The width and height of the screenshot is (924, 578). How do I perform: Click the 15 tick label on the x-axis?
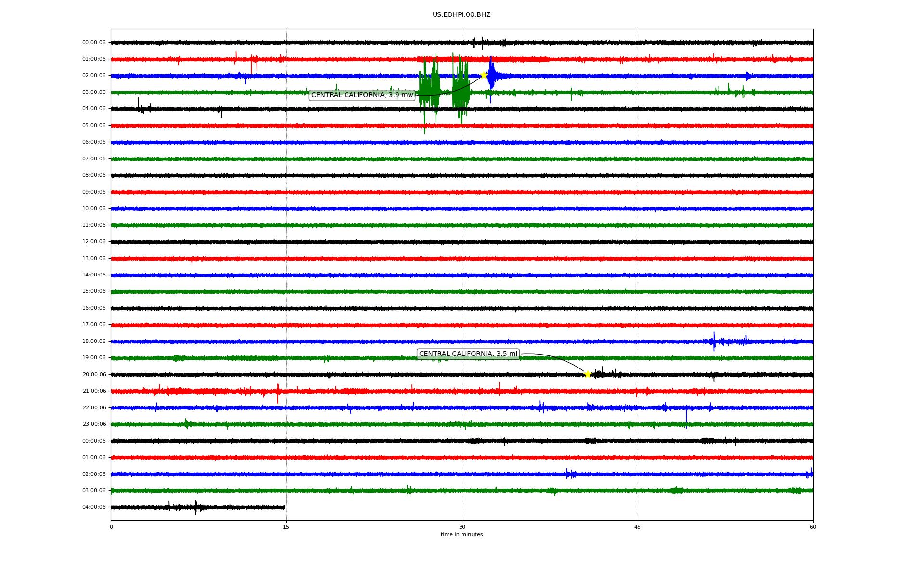(286, 527)
